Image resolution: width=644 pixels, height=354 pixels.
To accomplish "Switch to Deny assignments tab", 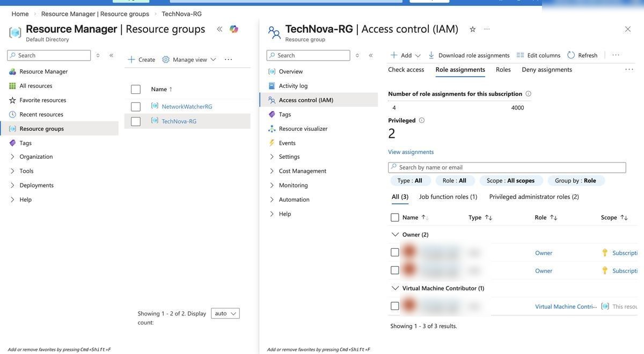I will pyautogui.click(x=547, y=69).
